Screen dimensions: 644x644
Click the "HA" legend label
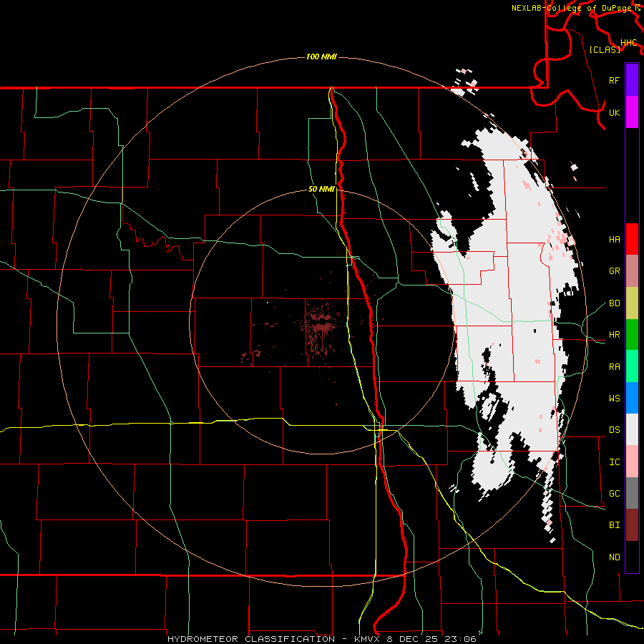coord(614,239)
